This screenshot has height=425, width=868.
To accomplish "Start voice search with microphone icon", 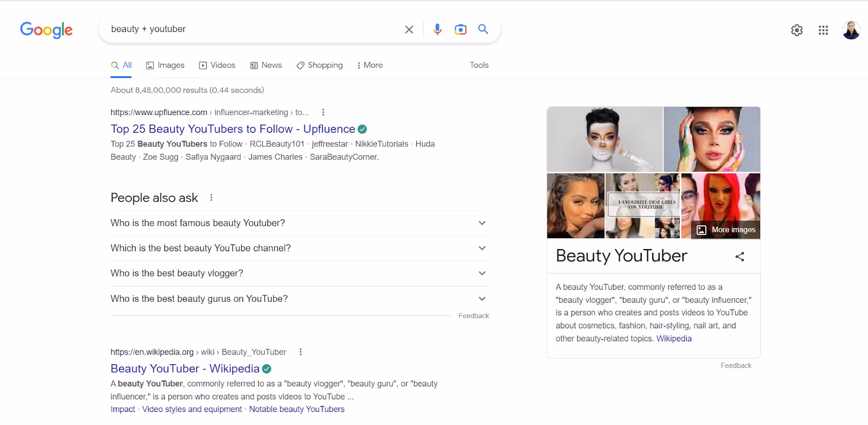I will tap(437, 29).
